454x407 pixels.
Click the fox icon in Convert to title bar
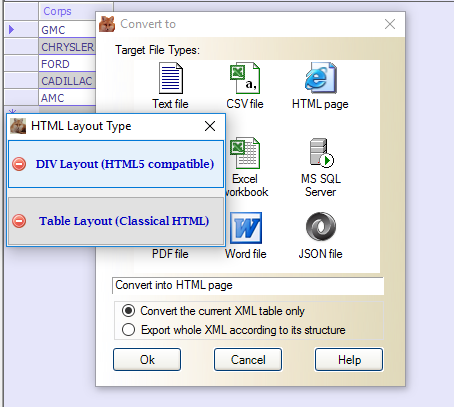pos(107,24)
